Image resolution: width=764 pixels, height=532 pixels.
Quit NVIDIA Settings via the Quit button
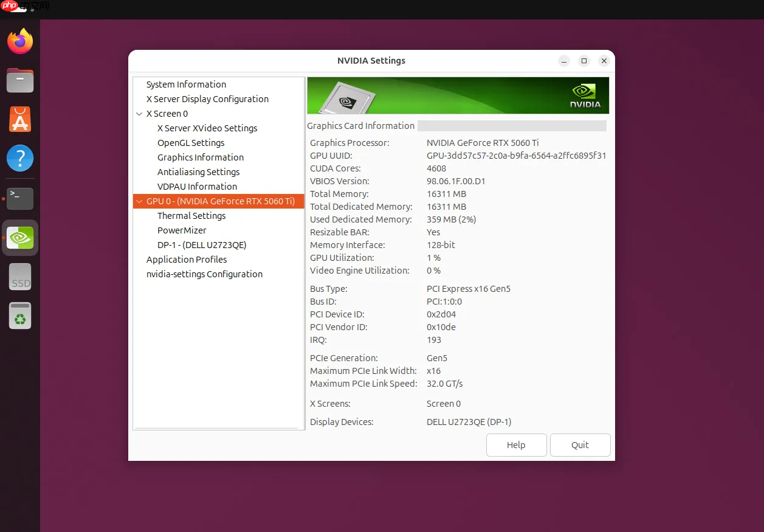point(580,444)
